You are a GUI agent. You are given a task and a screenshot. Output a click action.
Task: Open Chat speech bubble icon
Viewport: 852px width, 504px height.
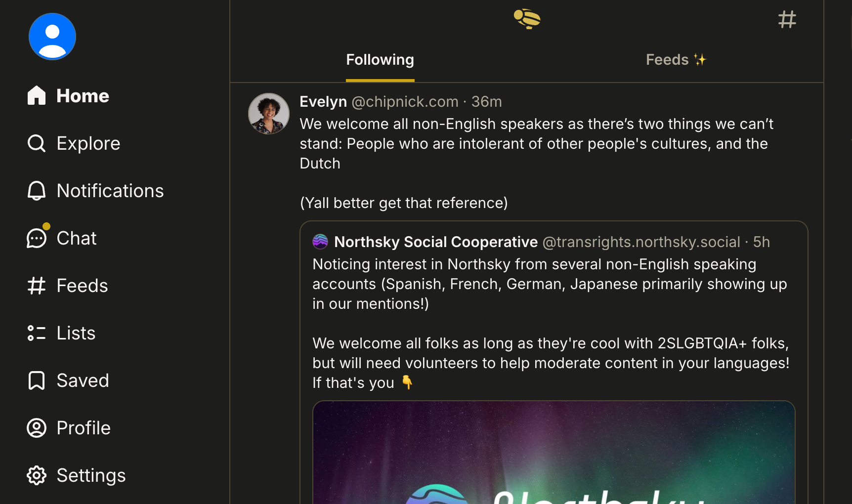click(37, 238)
